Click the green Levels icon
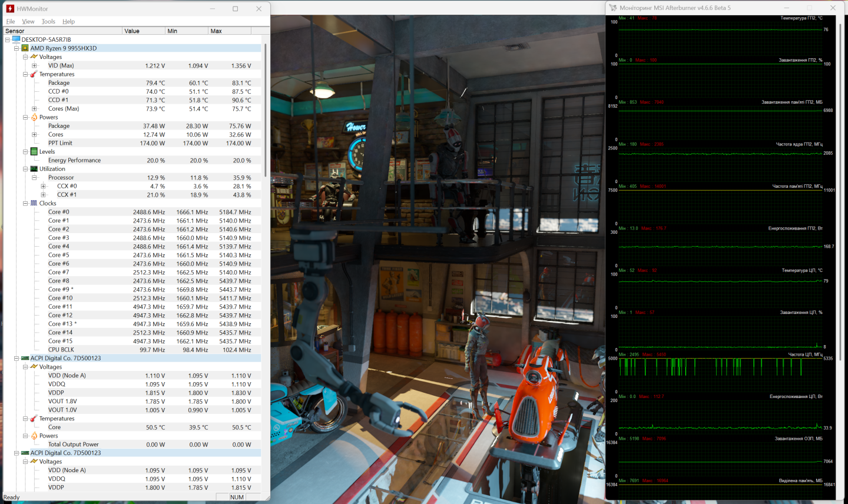 pos(34,151)
